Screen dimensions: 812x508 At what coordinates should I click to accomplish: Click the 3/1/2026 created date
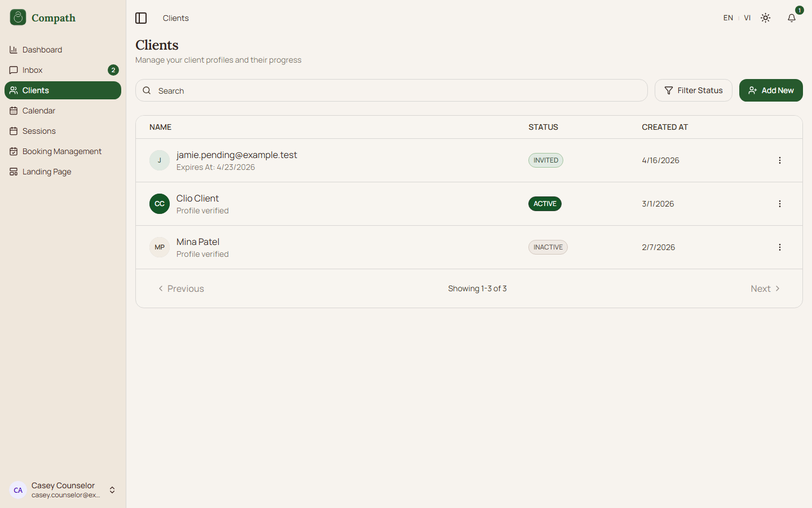pyautogui.click(x=658, y=204)
